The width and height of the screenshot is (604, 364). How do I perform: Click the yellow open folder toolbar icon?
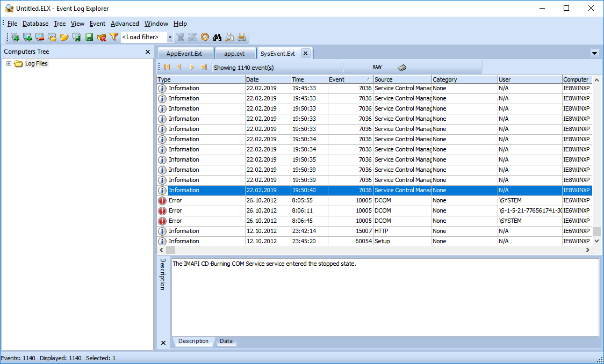pos(64,37)
